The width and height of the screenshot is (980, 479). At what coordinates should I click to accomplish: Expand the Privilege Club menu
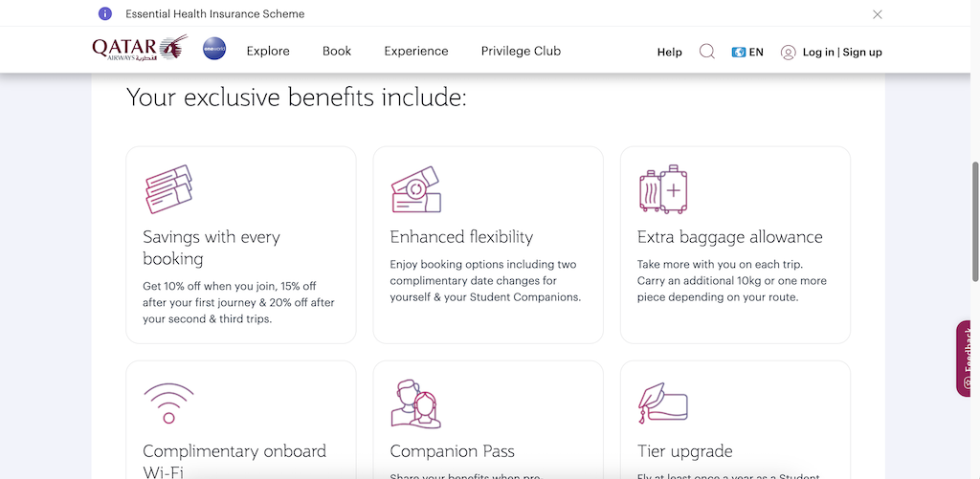point(522,52)
